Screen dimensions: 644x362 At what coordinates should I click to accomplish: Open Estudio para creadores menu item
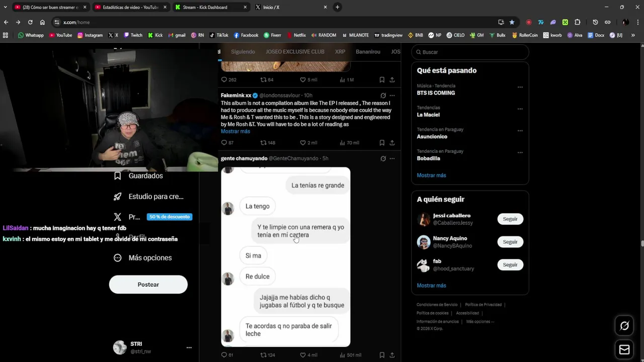[x=148, y=197]
